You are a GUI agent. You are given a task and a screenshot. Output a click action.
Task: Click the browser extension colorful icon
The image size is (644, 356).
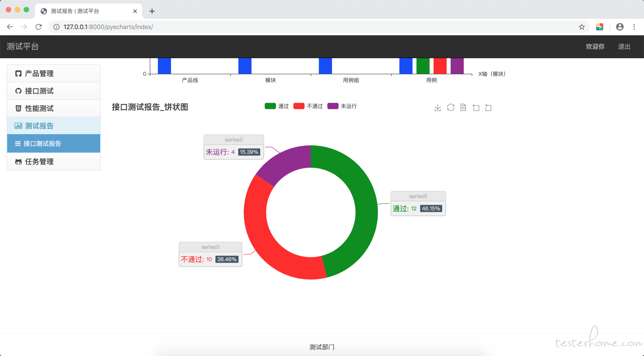coord(600,27)
